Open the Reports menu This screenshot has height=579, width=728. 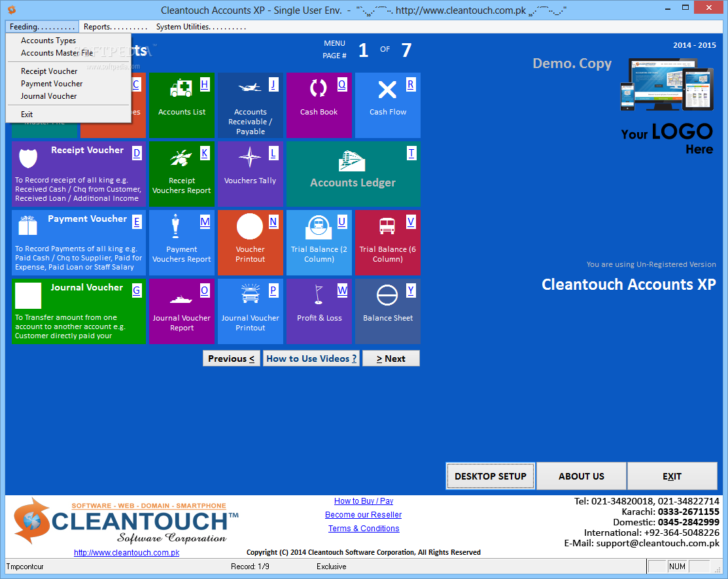(115, 27)
